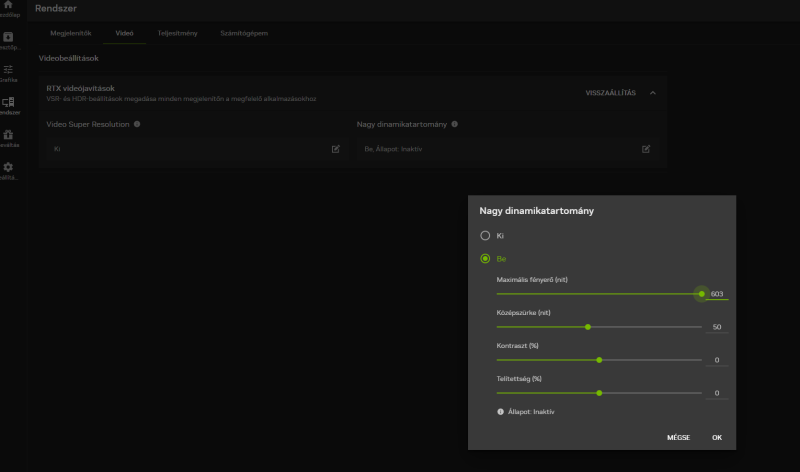
Task: Click the Középszürke slider handle
Action: pyautogui.click(x=588, y=327)
